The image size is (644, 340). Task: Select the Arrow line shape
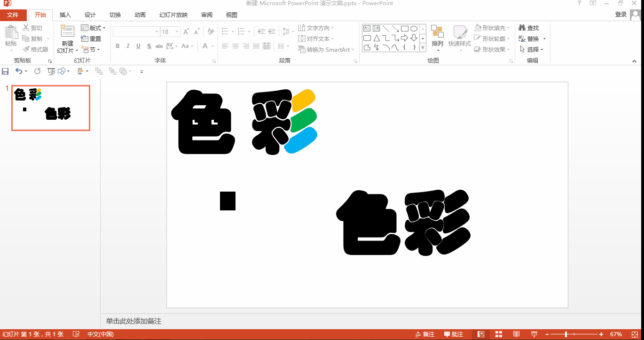(x=395, y=28)
